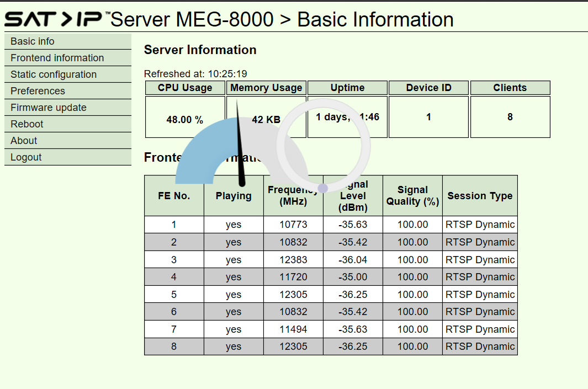Open the Basic info menu item
Viewport: 588px width, 389px height.
68,41
